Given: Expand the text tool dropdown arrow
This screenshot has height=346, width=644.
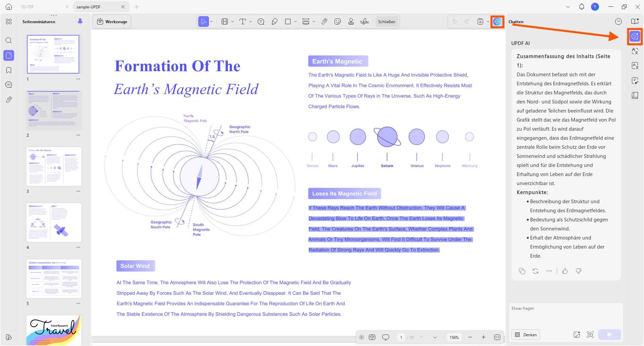Looking at the screenshot, I should (x=251, y=21).
